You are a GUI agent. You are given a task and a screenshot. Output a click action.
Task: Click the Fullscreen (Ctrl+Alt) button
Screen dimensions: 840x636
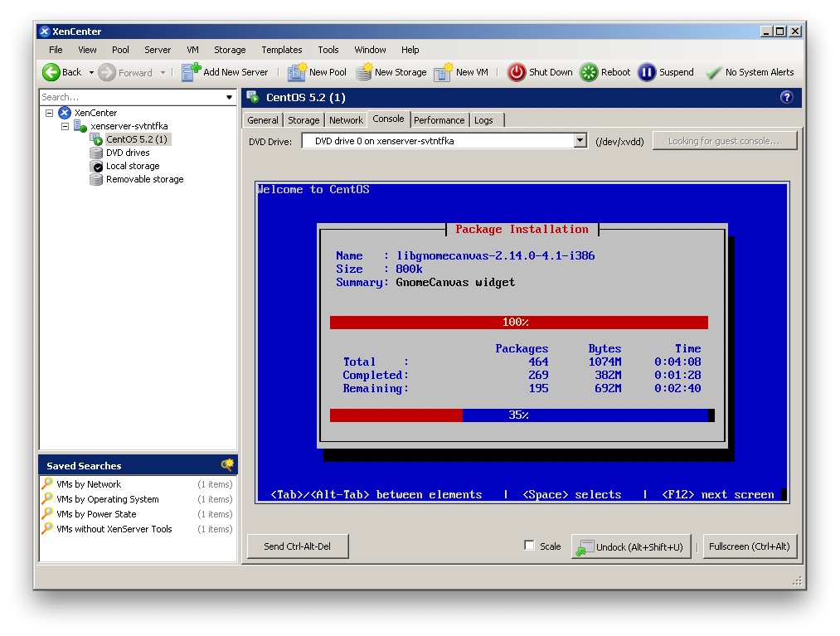coord(750,546)
